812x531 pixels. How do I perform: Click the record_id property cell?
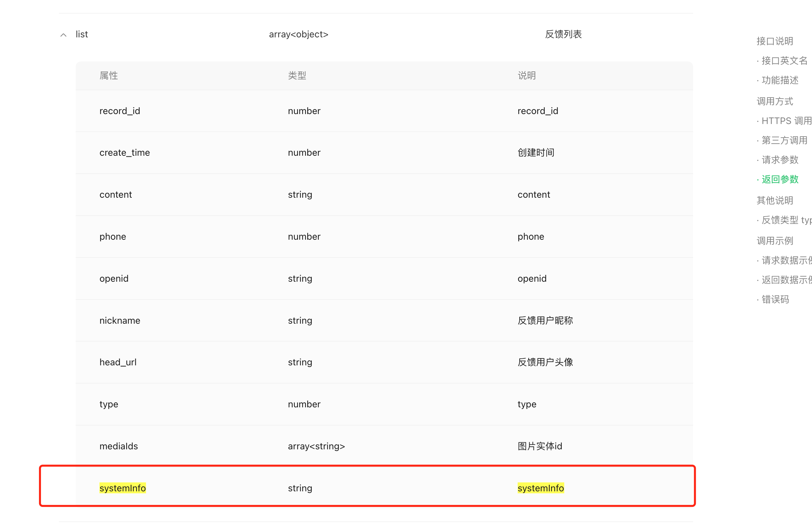[120, 111]
